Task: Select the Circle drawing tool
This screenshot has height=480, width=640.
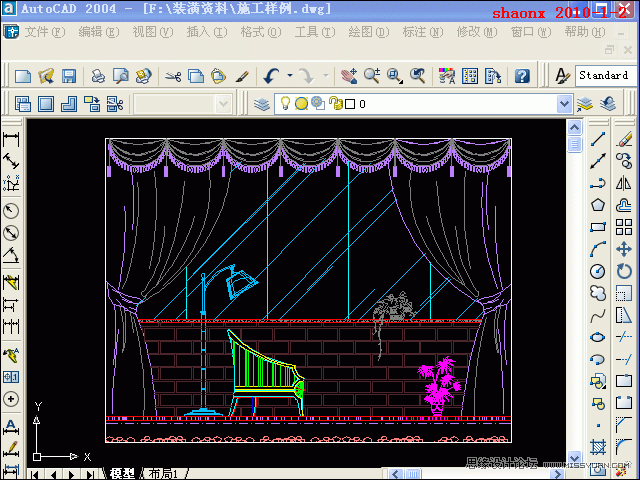Action: 598,271
